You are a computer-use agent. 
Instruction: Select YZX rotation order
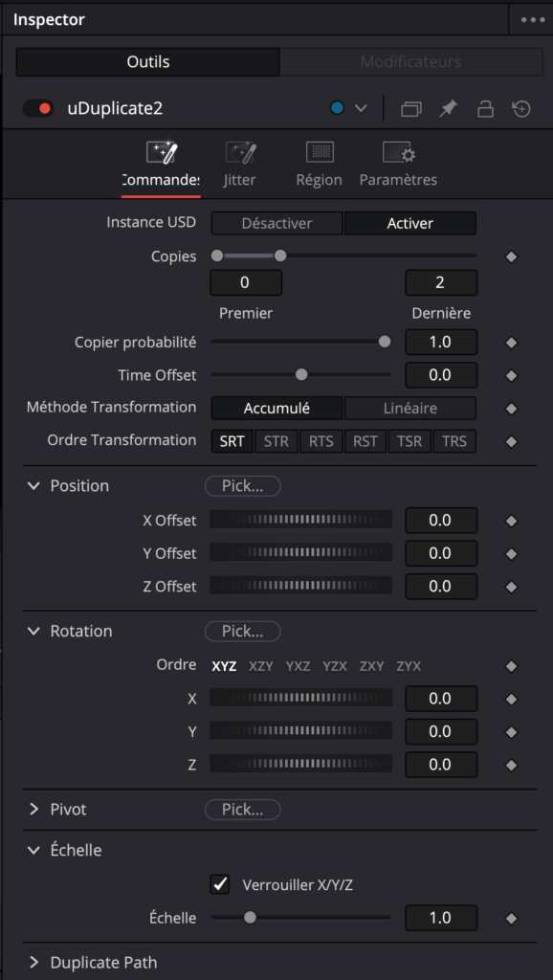click(335, 666)
